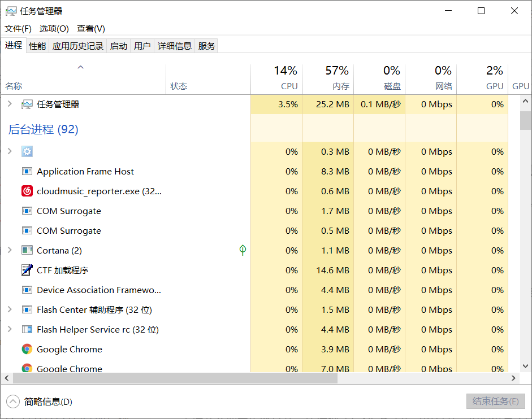532x419 pixels.
Task: Select the Application Frame Host process name
Action: (85, 171)
